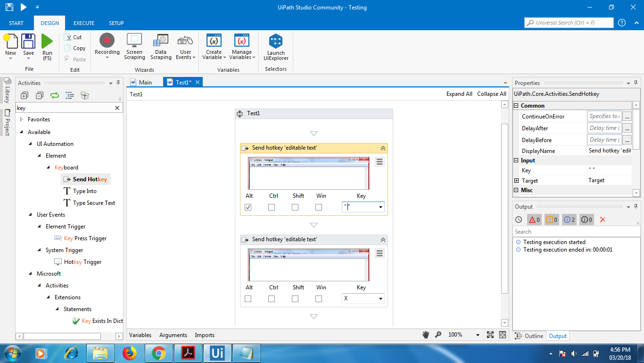Open DelayAfter expression editor button
The height and width of the screenshot is (363, 644).
click(627, 128)
